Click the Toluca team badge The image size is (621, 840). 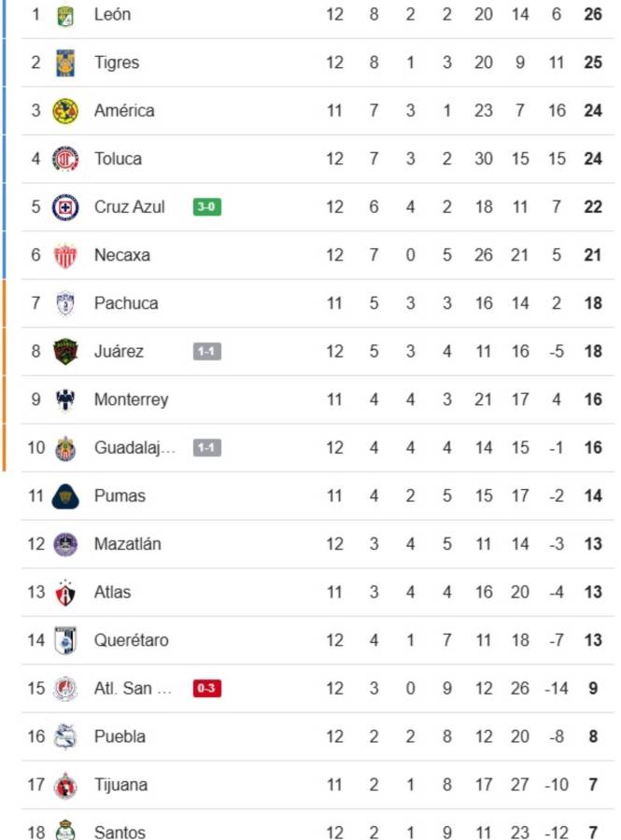tap(65, 159)
